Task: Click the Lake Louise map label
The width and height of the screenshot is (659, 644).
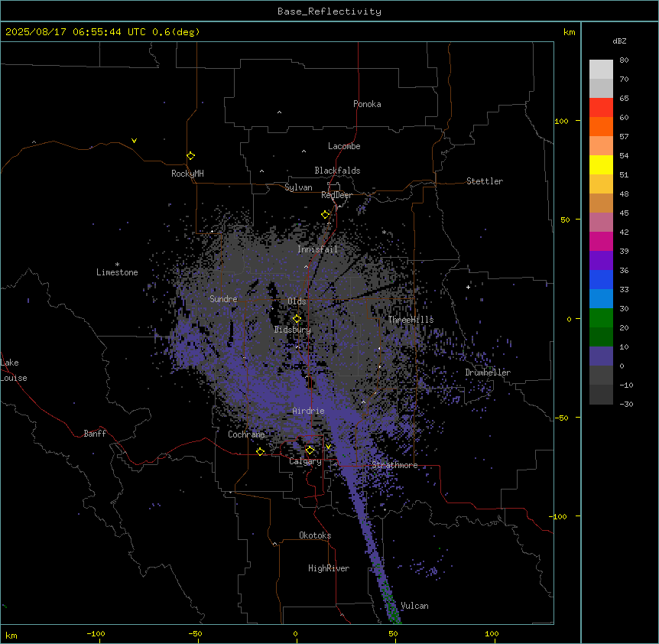Action: [14, 370]
